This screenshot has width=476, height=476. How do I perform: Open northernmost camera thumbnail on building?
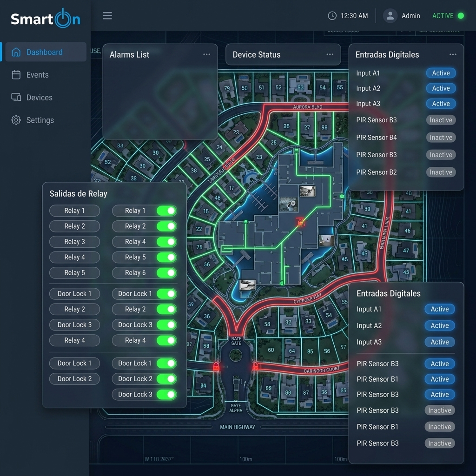(308, 191)
